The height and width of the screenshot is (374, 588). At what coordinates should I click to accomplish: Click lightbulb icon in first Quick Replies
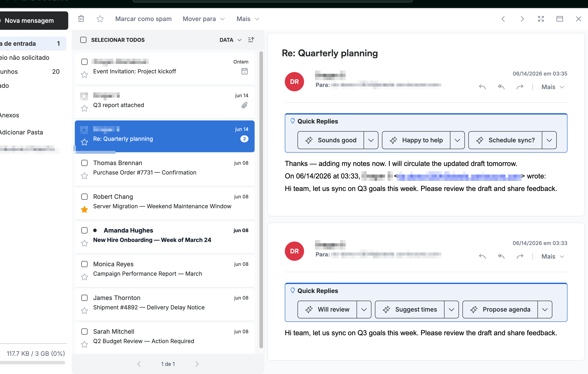292,121
